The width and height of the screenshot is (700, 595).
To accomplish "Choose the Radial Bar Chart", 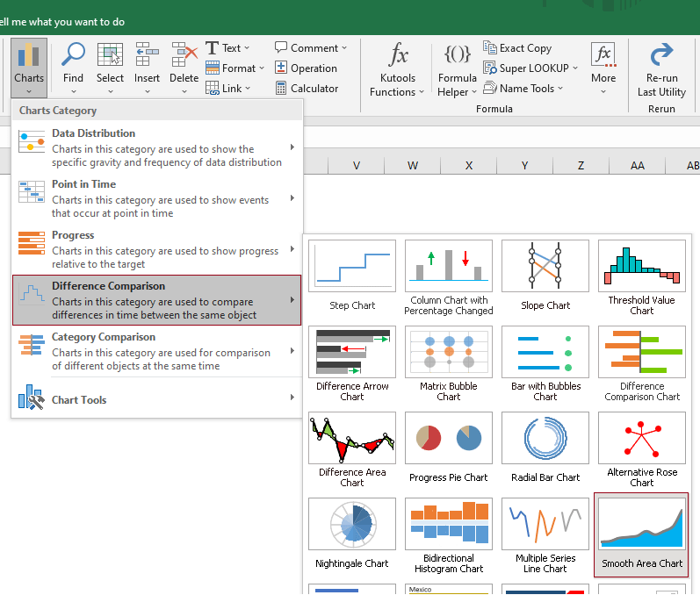I will click(545, 449).
